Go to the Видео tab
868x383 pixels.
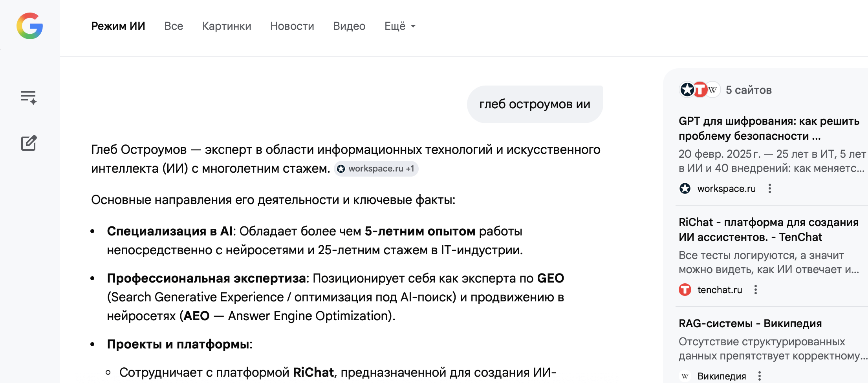click(349, 26)
